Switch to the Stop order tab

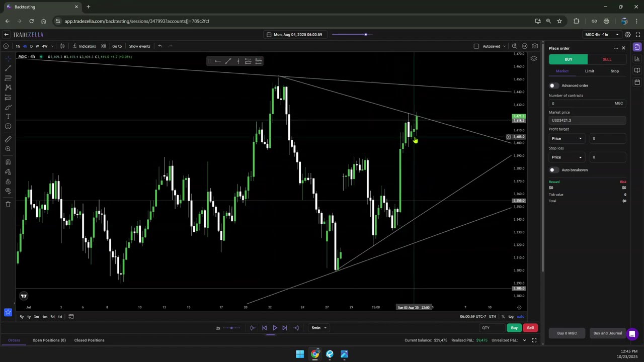615,71
